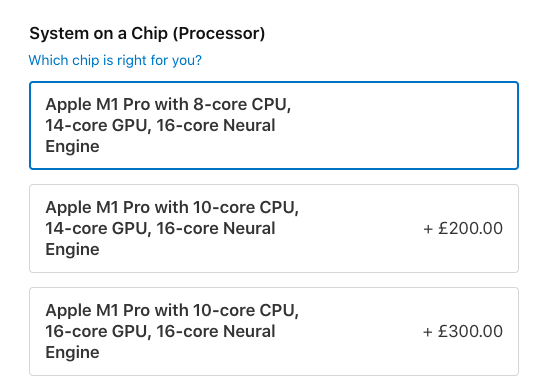
Task: Click the "16-core GPU, 16-core Neural" text line
Action: point(160,332)
